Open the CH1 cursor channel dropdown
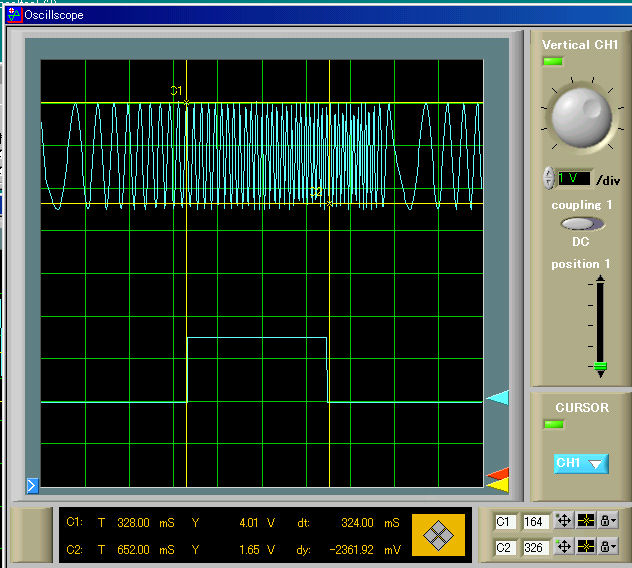 pos(581,463)
